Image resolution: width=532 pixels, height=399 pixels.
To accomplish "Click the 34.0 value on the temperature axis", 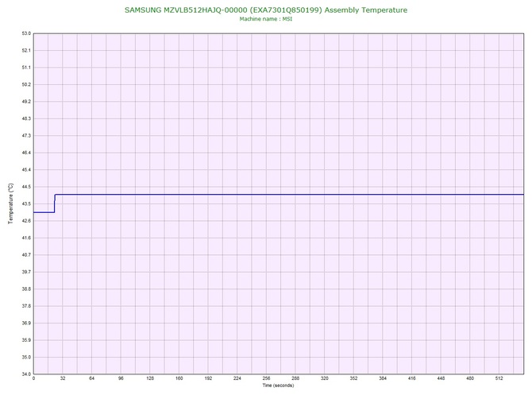I will coord(26,374).
